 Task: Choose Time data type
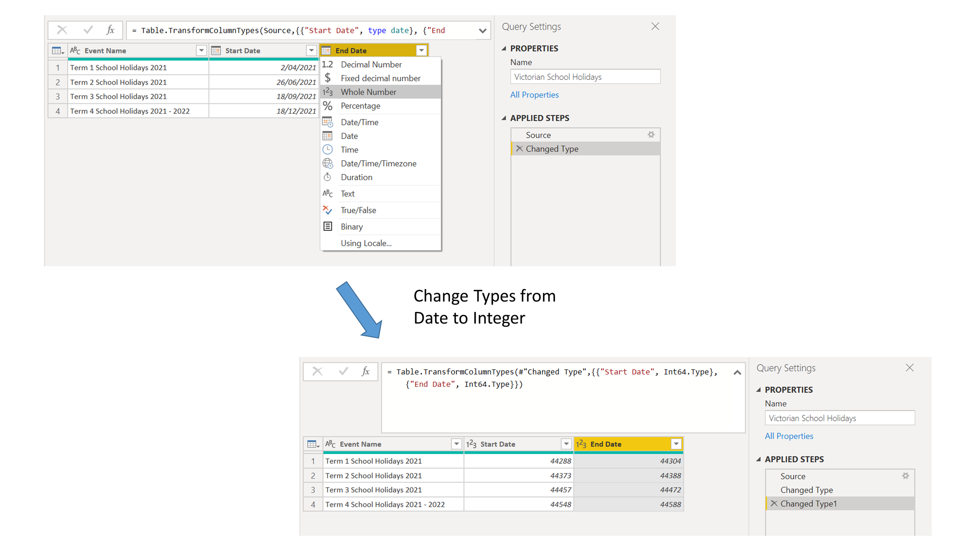pyautogui.click(x=381, y=150)
